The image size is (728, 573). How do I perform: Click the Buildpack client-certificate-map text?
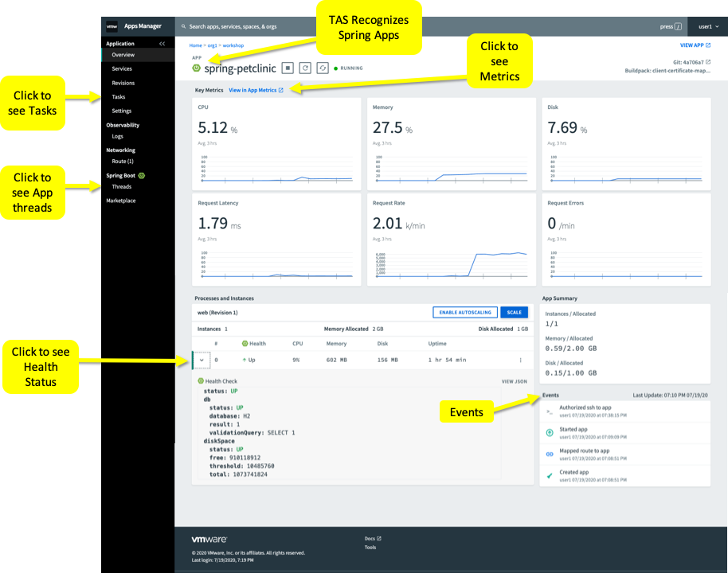click(667, 71)
